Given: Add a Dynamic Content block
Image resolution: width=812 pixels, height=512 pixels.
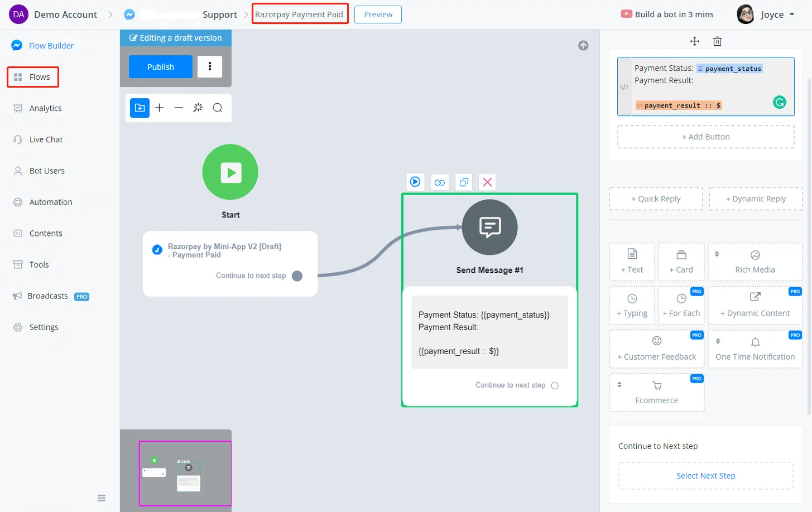Looking at the screenshot, I should [x=755, y=306].
